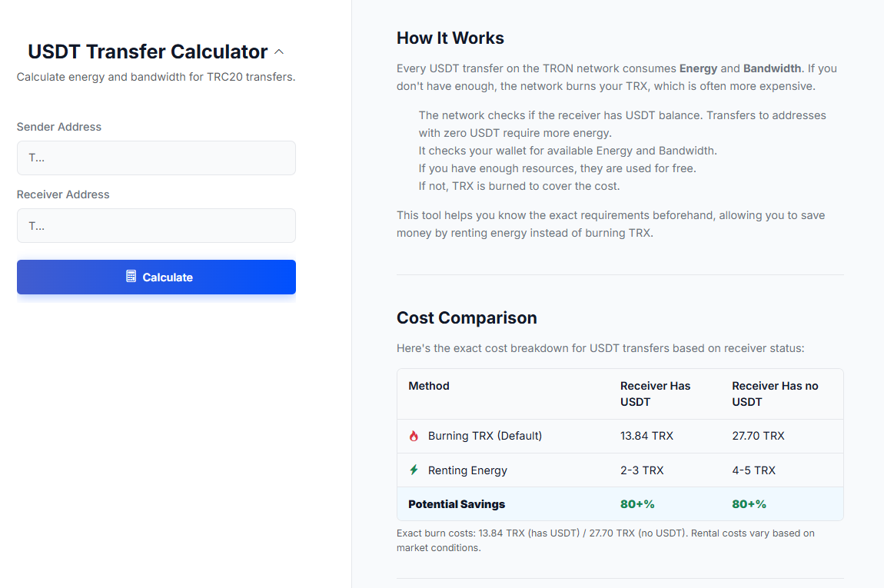Click the Receiver Has USDT column header
Image resolution: width=884 pixels, height=588 pixels.
tap(655, 394)
